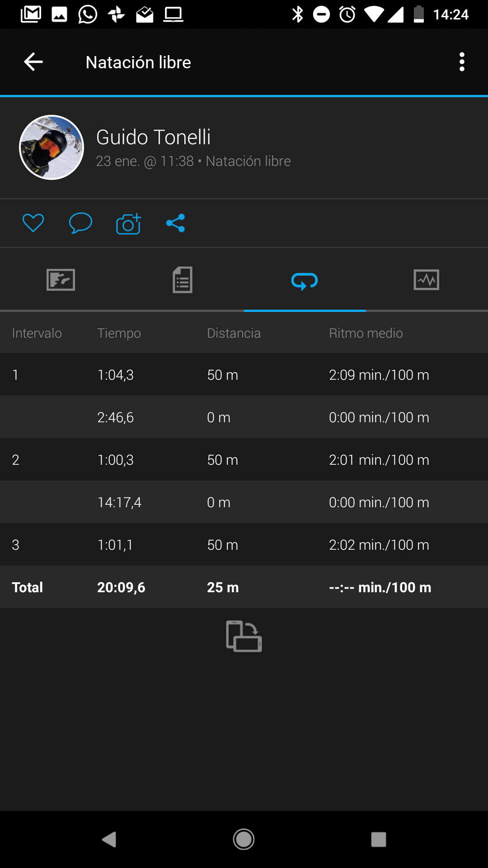This screenshot has height=868, width=488.
Task: Share the Natación libre activity
Action: coord(176,223)
